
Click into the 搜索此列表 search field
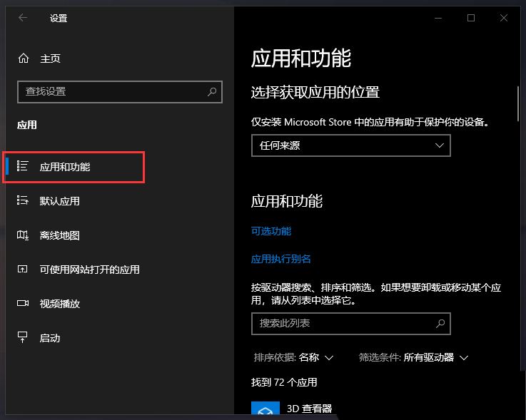[341, 323]
